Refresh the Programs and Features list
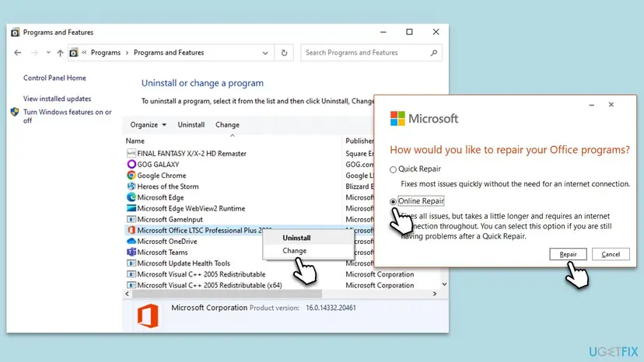 (x=284, y=53)
